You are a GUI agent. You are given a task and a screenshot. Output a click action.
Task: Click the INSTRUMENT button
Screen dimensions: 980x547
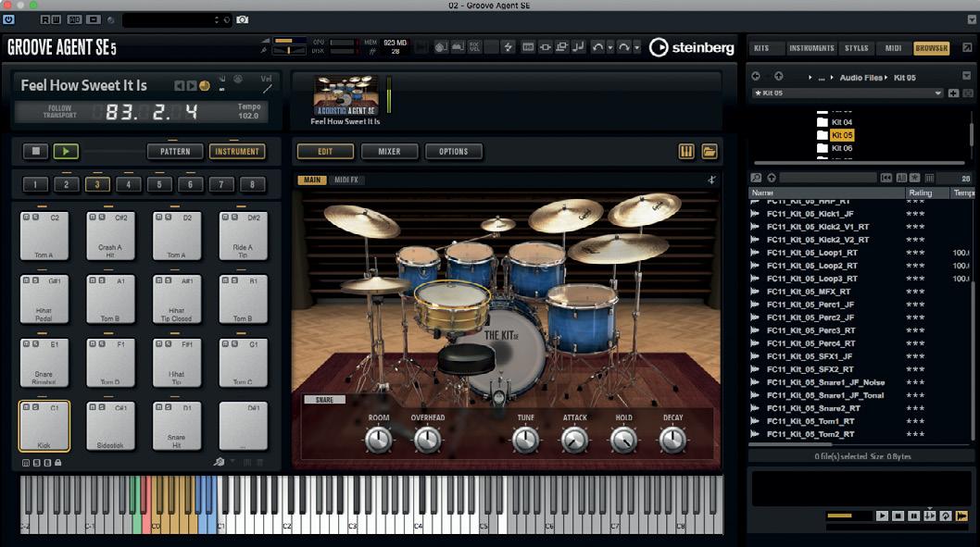(237, 151)
